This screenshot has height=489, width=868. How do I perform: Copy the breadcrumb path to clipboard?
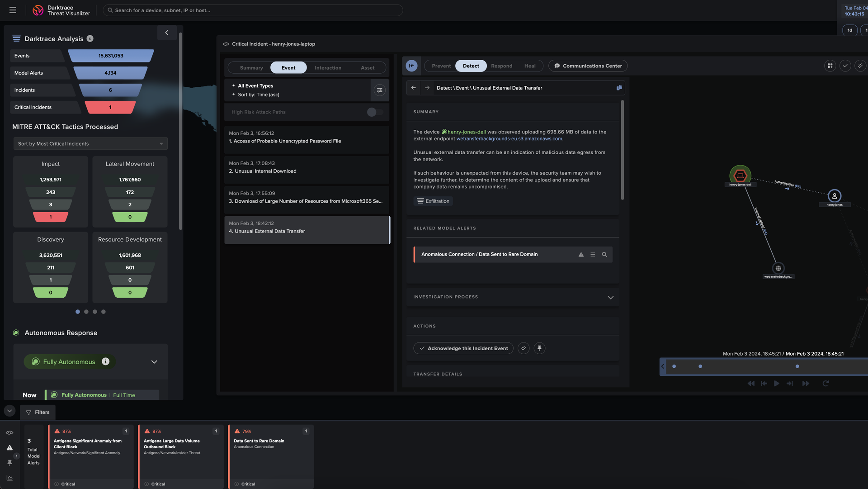[619, 88]
